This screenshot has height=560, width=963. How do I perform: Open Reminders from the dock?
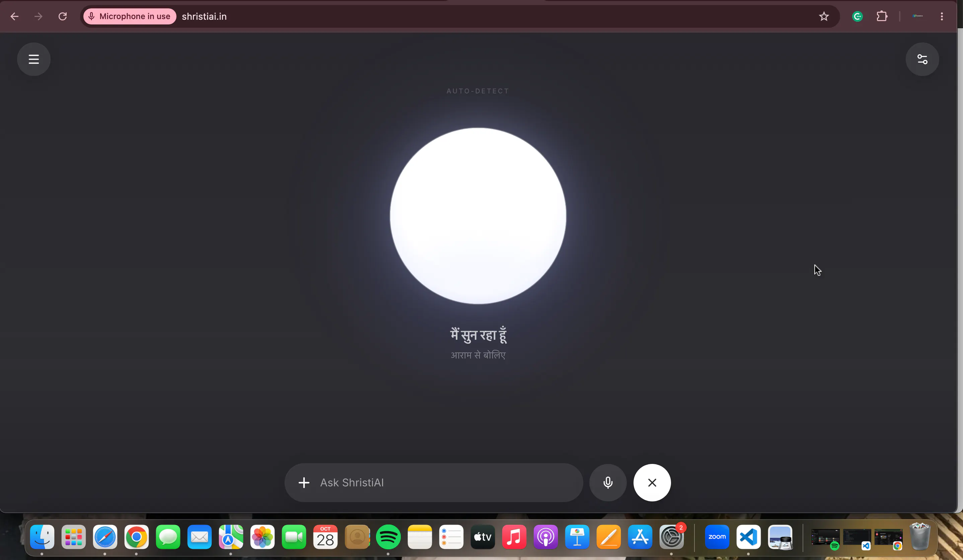[451, 537]
